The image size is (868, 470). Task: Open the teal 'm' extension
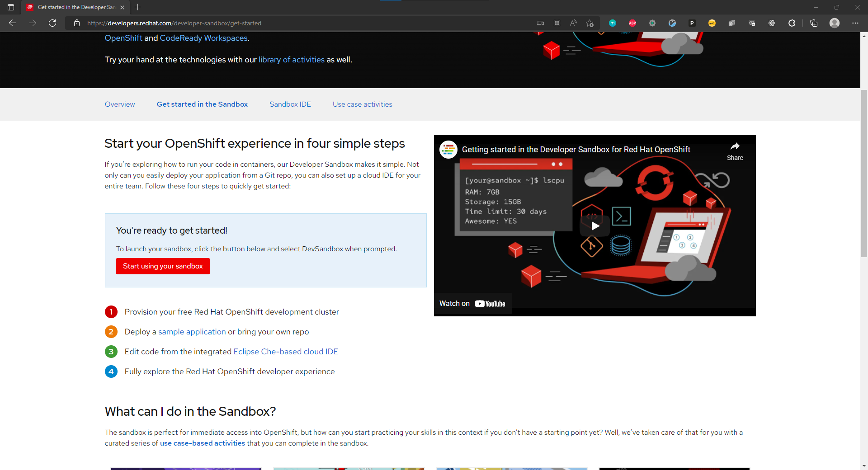[613, 23]
